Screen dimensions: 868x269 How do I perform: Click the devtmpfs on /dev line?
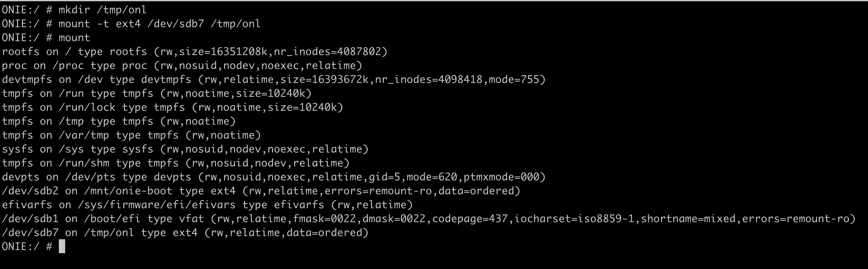[274, 79]
